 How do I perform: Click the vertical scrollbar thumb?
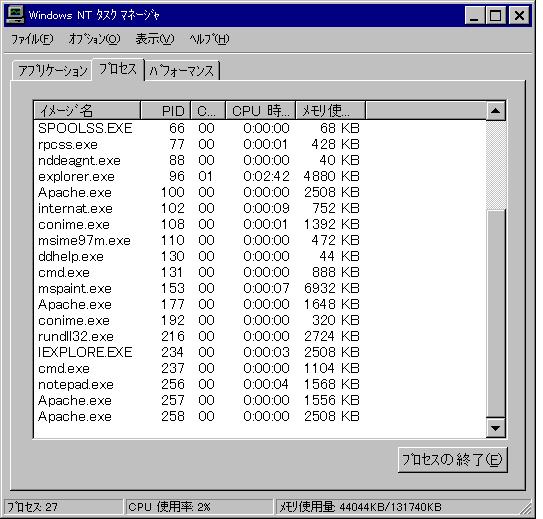(496, 313)
